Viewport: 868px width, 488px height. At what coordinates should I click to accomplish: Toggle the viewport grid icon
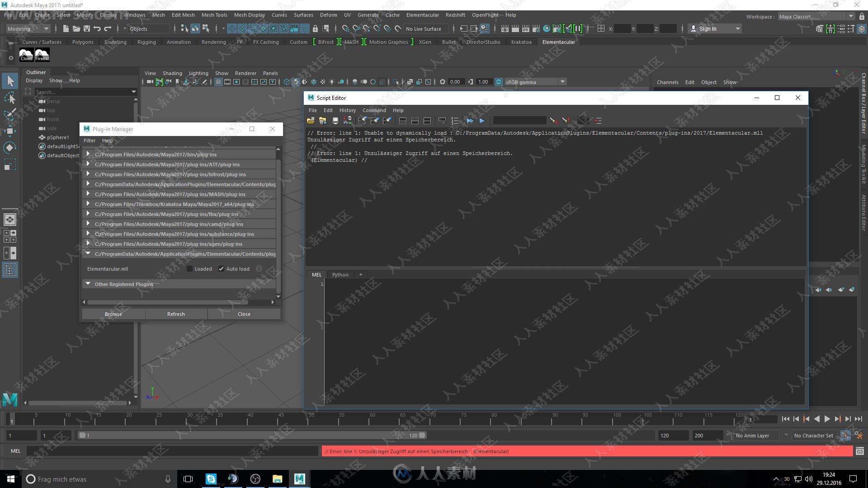click(218, 82)
